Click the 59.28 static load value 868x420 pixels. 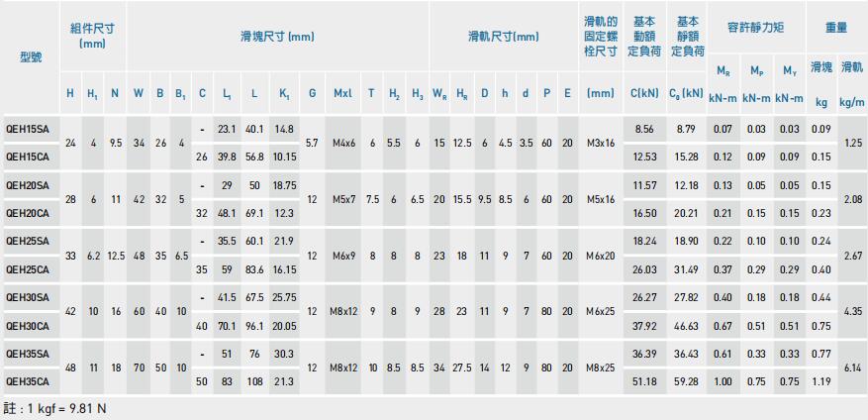coord(686,380)
